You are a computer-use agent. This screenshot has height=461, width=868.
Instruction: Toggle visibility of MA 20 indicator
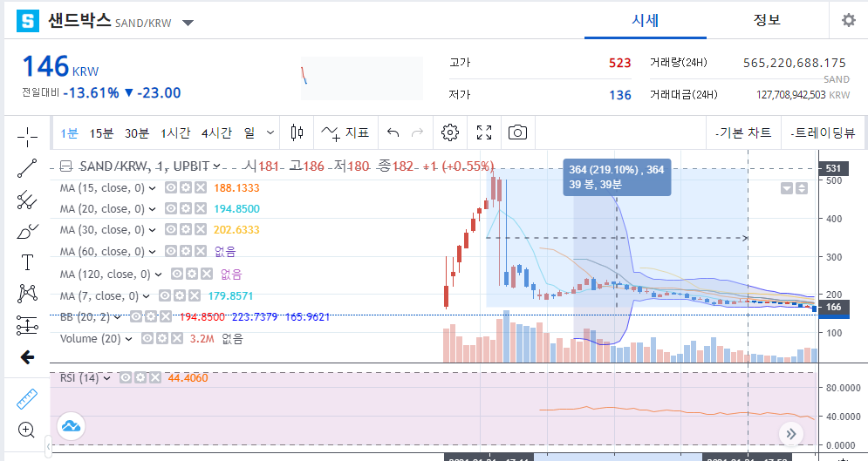[171, 209]
